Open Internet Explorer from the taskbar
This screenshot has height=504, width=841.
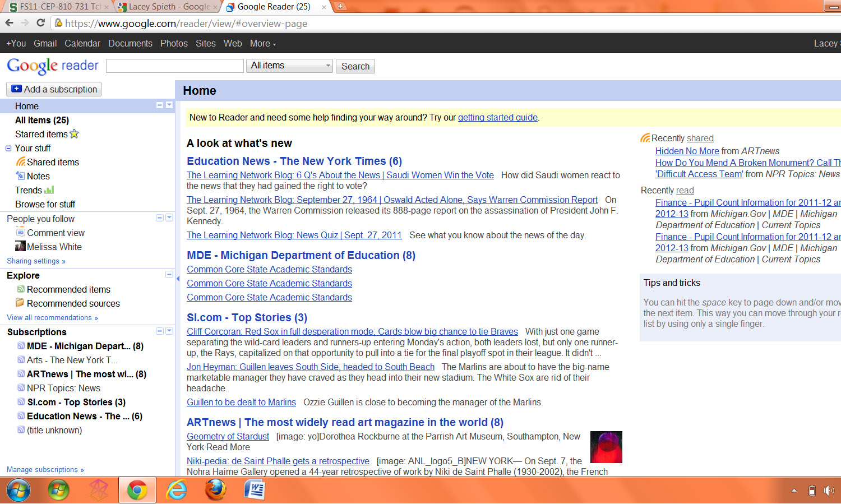[177, 491]
